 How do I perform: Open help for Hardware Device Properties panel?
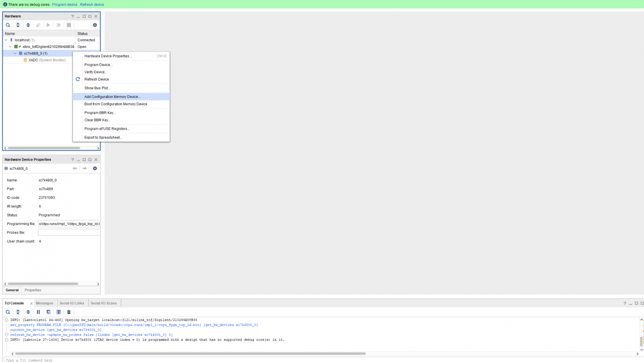(73, 160)
